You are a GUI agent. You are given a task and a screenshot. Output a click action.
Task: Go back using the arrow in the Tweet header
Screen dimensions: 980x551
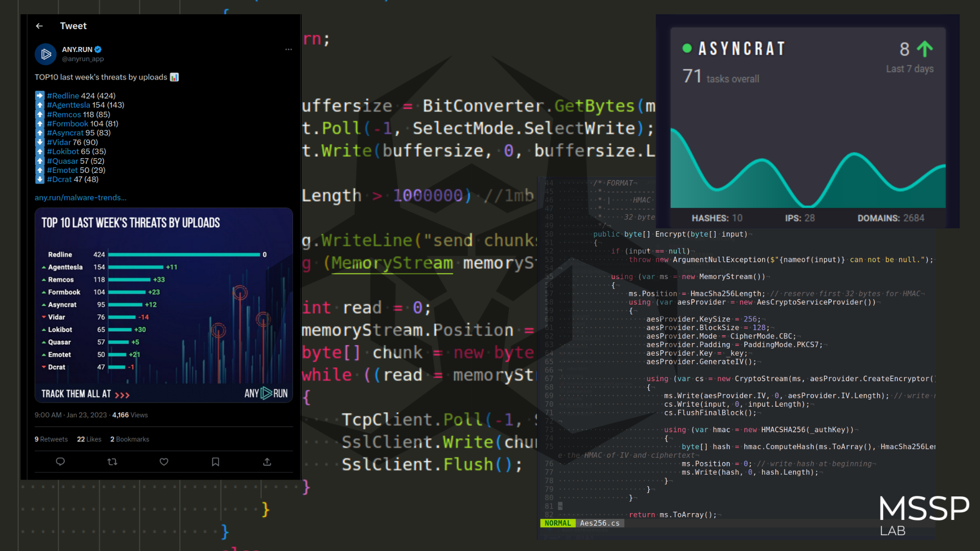click(39, 26)
